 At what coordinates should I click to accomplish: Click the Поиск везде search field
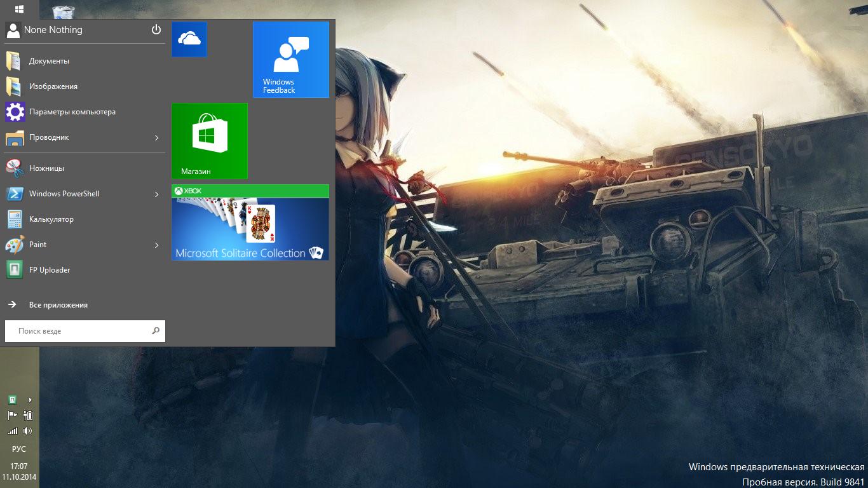click(79, 331)
